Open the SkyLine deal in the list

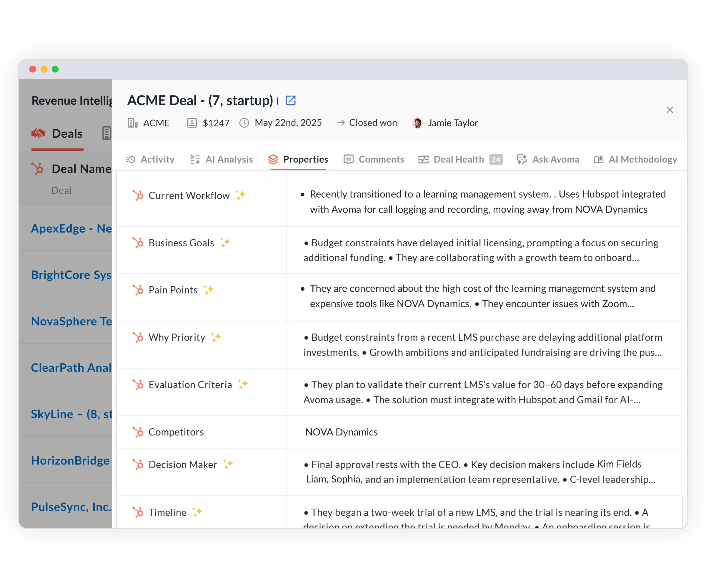coord(71,414)
